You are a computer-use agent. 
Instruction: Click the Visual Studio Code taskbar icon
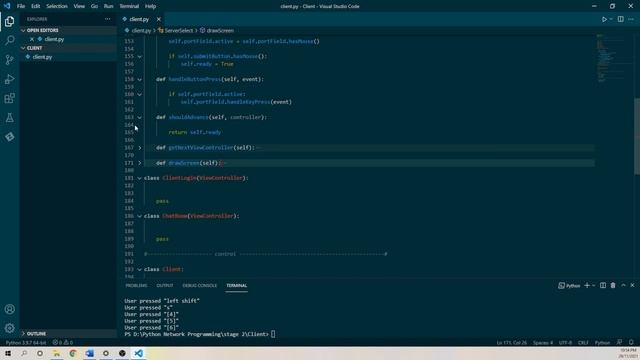click(138, 353)
